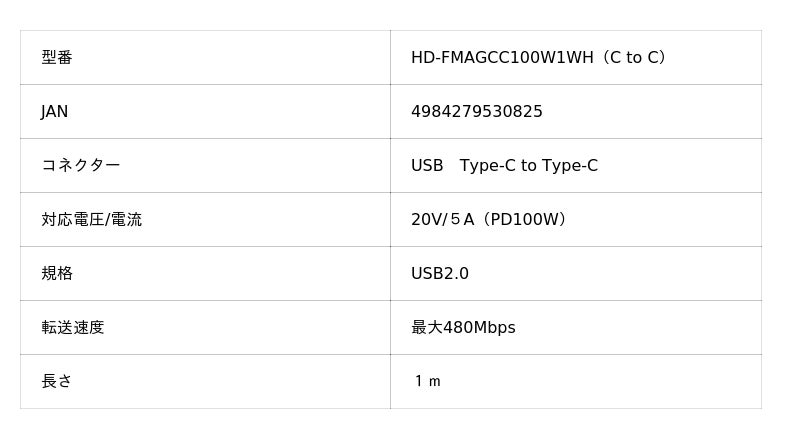Image resolution: width=800 pixels, height=439 pixels.
Task: Click empty area of JAN value cell
Action: coord(653,111)
